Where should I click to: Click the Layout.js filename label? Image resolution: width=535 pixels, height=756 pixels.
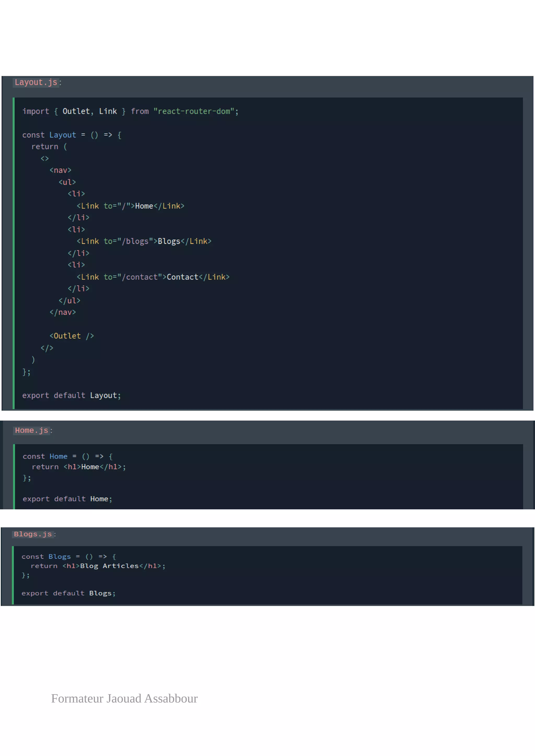click(x=36, y=82)
